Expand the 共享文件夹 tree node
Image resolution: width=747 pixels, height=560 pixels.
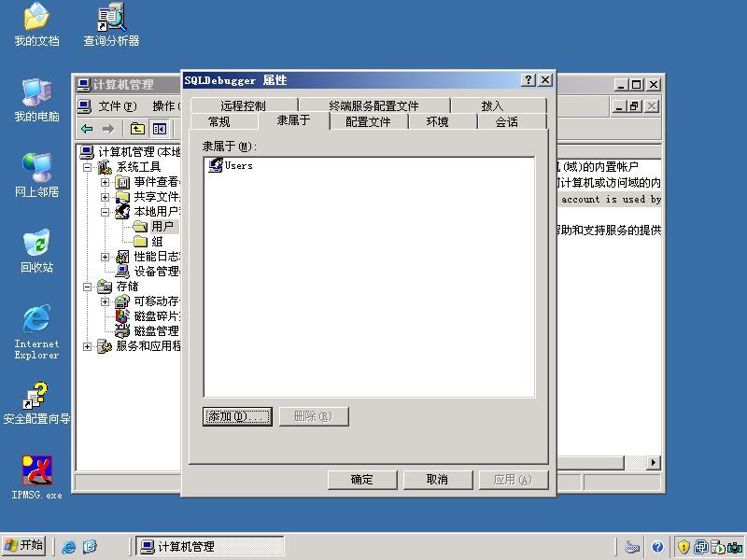click(x=105, y=197)
